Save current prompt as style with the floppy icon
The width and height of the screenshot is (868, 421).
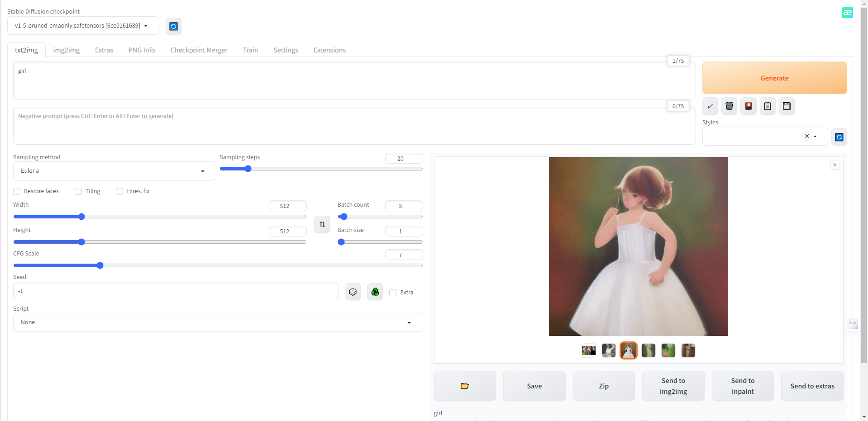787,106
